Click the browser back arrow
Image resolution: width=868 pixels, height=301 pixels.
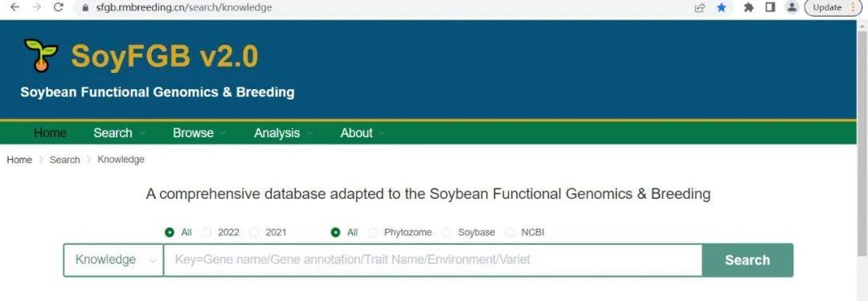click(15, 7)
